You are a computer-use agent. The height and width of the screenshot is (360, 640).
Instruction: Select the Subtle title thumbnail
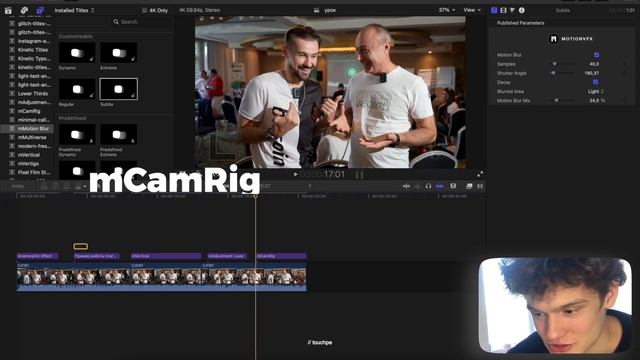tap(119, 89)
